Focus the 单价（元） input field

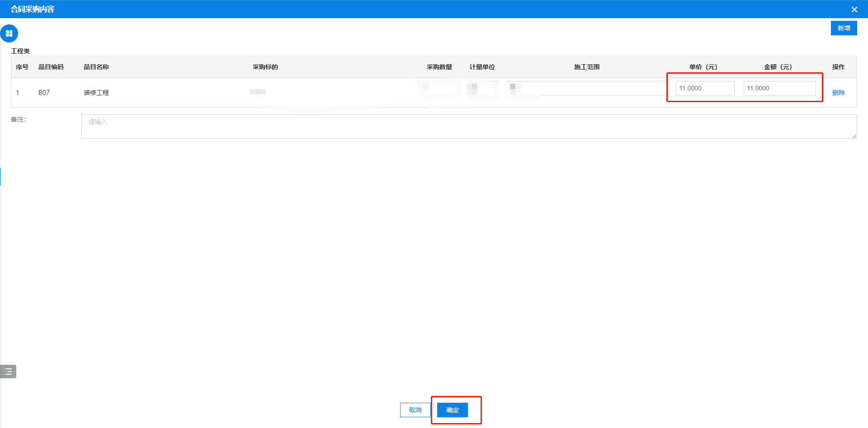(705, 88)
